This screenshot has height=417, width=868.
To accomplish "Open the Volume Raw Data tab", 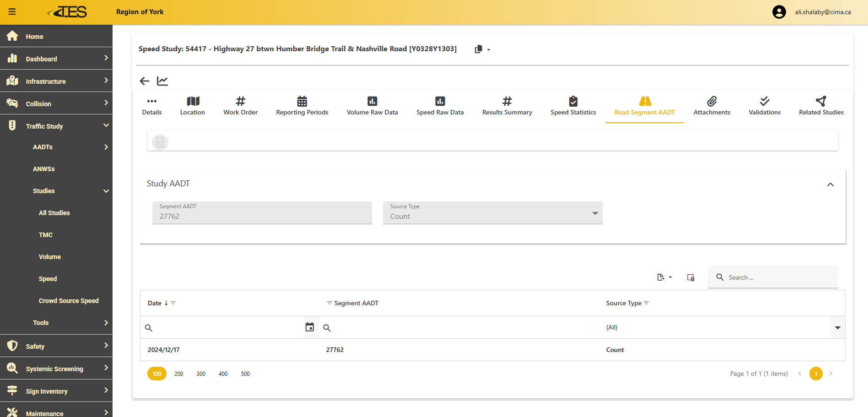I will pyautogui.click(x=372, y=106).
